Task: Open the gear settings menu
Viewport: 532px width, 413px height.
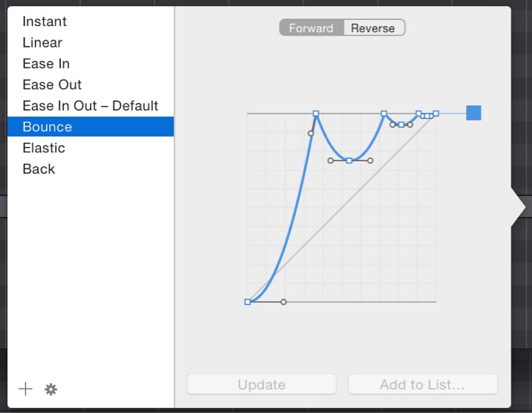Action: [51, 389]
